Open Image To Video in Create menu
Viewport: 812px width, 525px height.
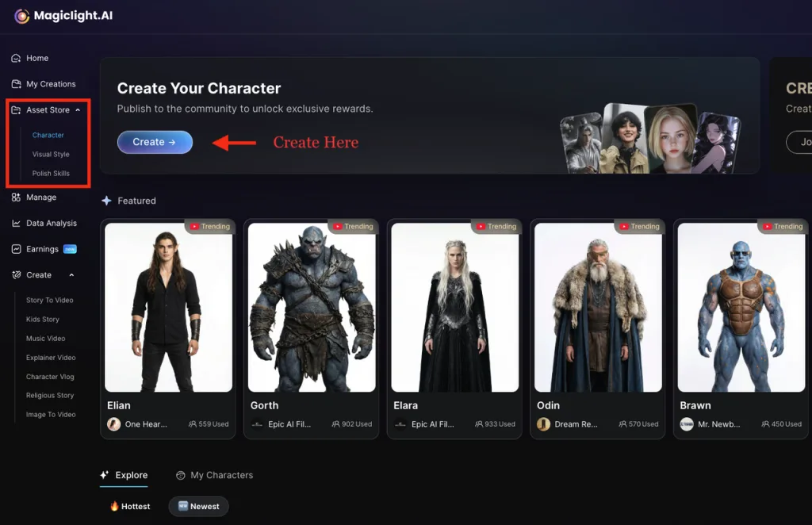pos(51,415)
